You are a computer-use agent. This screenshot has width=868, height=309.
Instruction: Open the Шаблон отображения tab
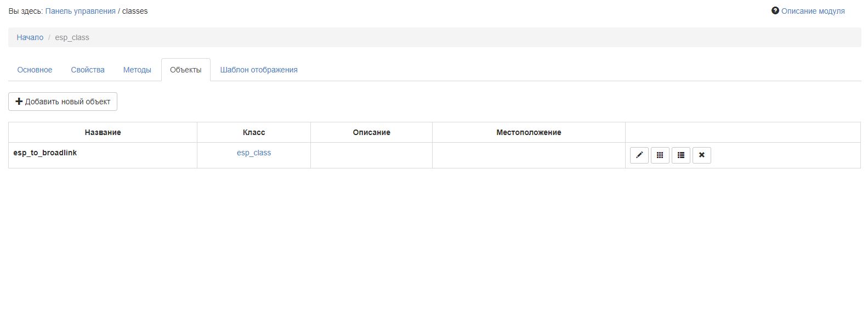[259, 70]
